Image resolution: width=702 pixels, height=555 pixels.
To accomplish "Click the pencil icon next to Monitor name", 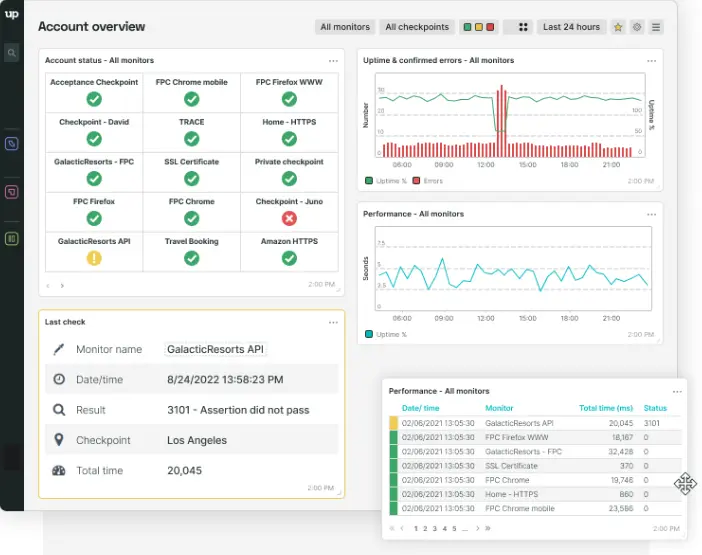I will click(59, 349).
